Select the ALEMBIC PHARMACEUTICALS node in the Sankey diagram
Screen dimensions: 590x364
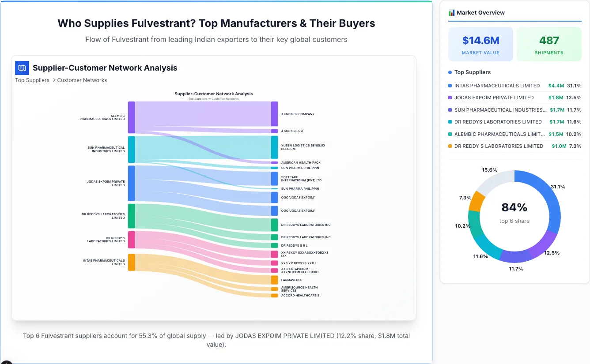131,117
